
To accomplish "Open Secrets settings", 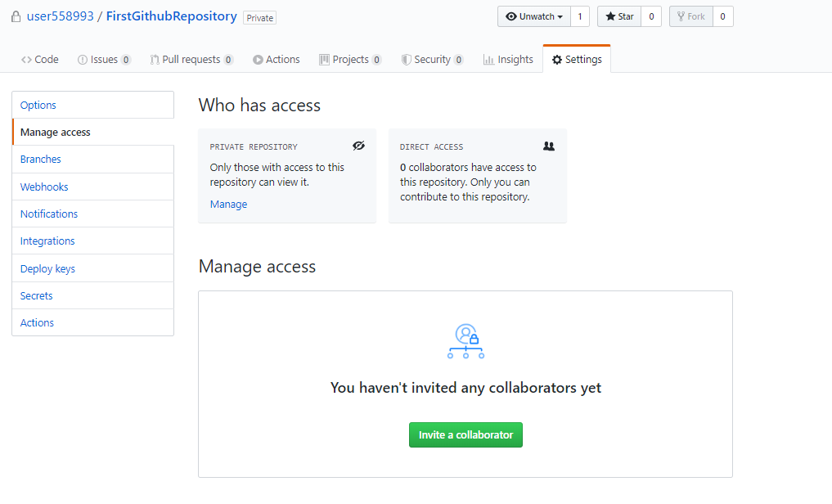I will (93, 295).
